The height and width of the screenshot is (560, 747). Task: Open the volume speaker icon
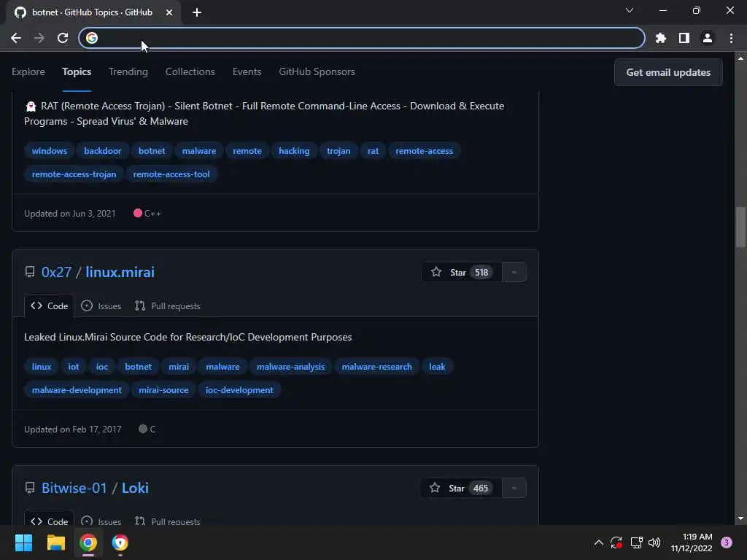(654, 542)
